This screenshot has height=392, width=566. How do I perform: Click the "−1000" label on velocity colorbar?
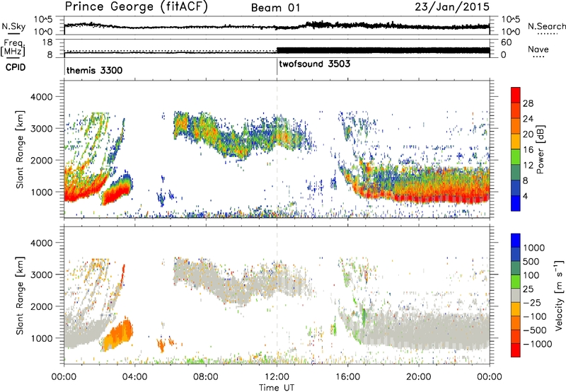538,344
